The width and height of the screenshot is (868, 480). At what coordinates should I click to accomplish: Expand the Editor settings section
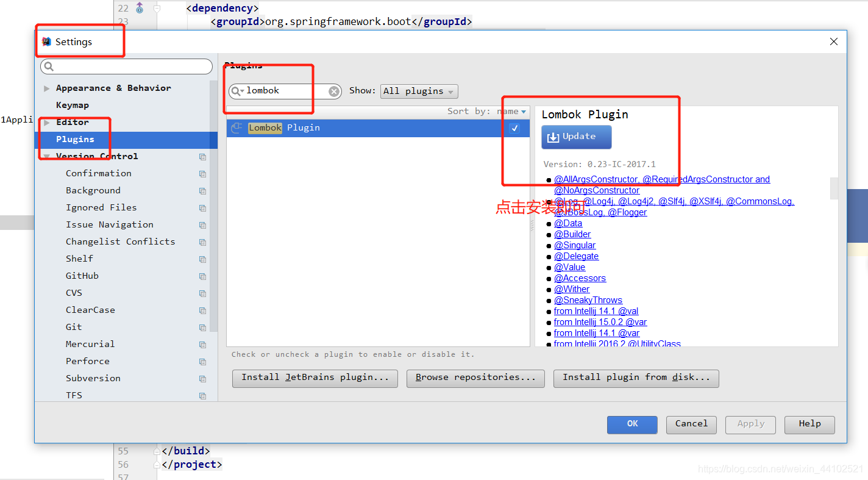47,123
